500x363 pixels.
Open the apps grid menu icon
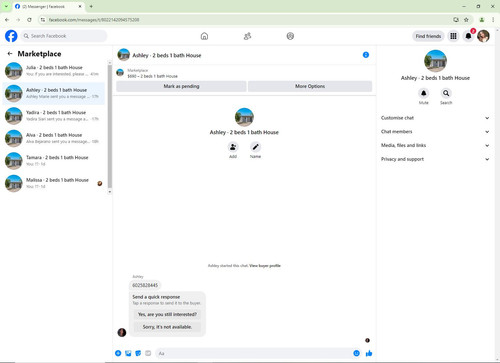[x=453, y=36]
